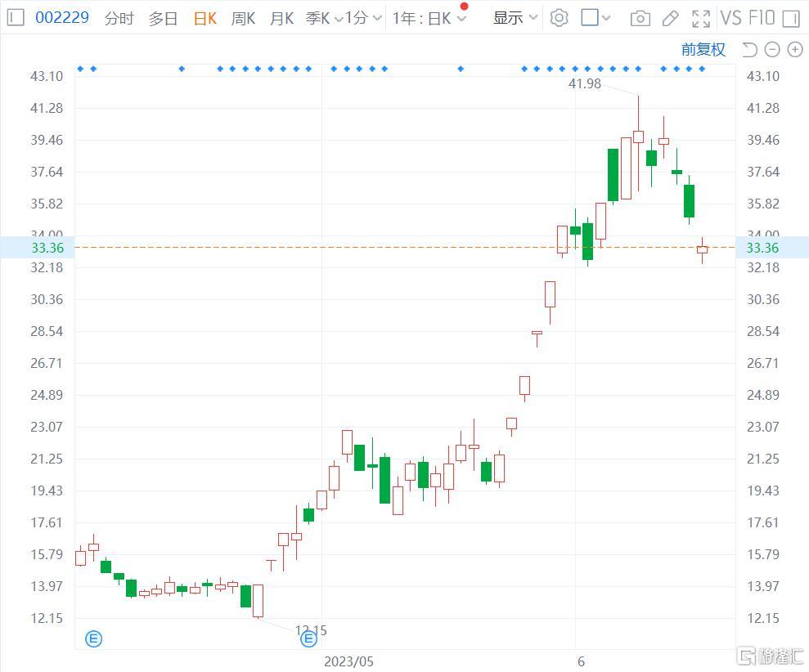Screen dimensions: 809x672
Task: Click the first E event marker at bottom left
Action: pos(93,639)
